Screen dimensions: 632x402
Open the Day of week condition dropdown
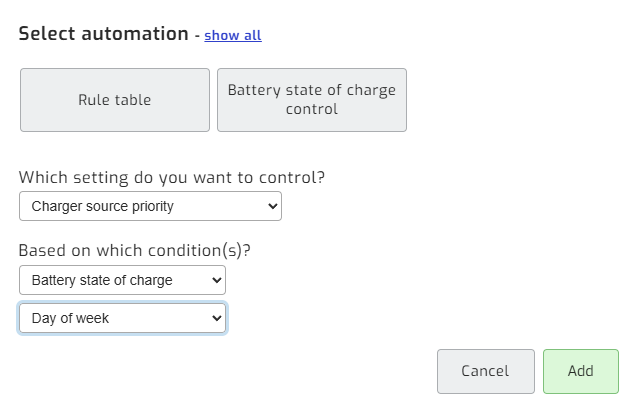coord(122,318)
